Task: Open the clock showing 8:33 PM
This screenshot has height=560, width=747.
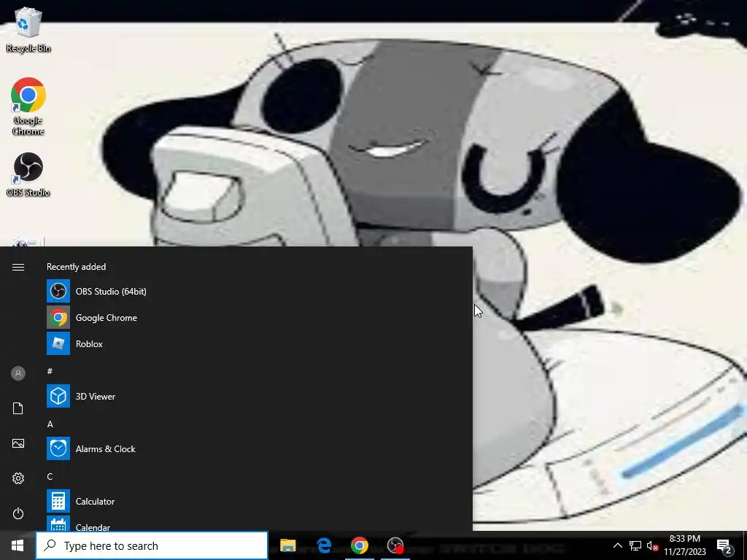Action: 684,545
